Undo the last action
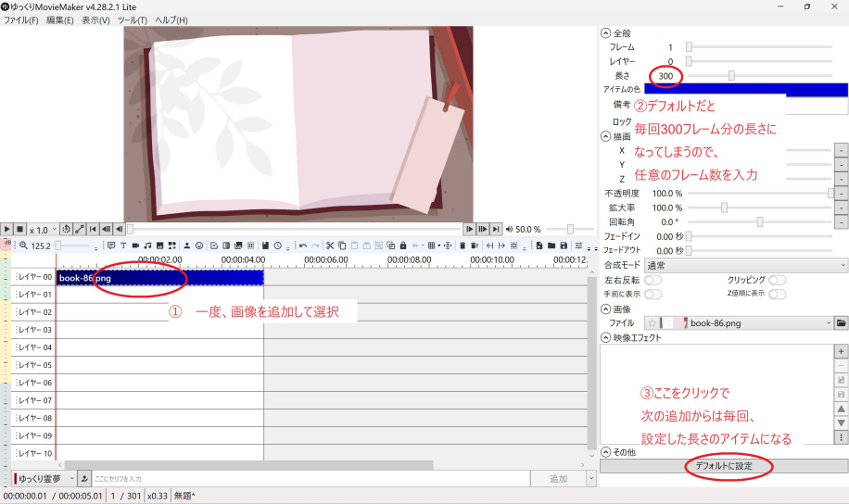Image resolution: width=849 pixels, height=504 pixels. (303, 246)
